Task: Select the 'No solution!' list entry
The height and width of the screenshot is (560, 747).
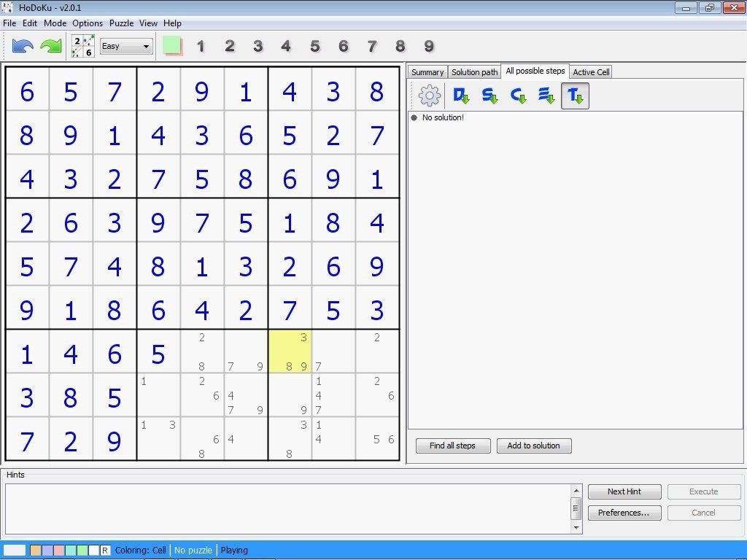Action: (443, 117)
